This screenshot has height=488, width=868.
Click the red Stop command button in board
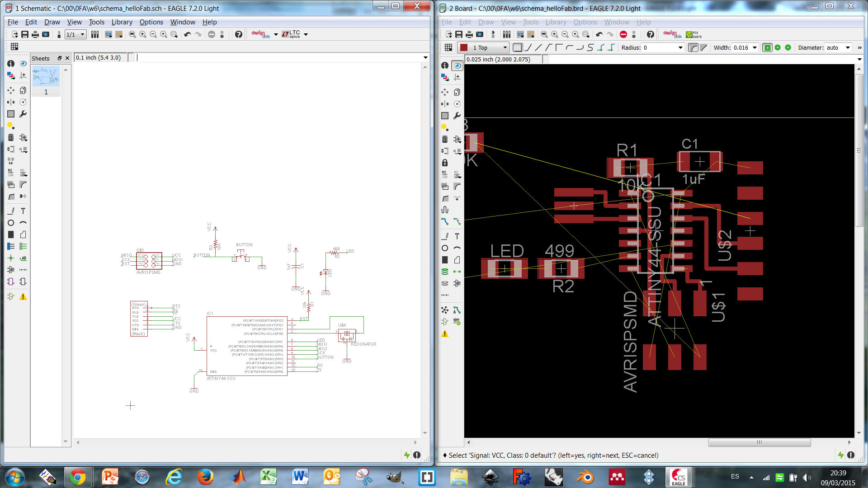(623, 34)
